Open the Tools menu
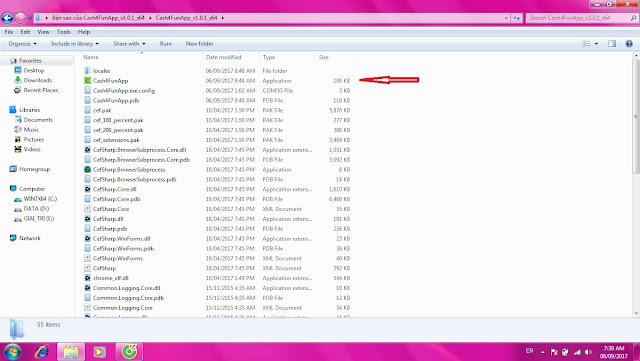The image size is (640, 361). click(64, 32)
